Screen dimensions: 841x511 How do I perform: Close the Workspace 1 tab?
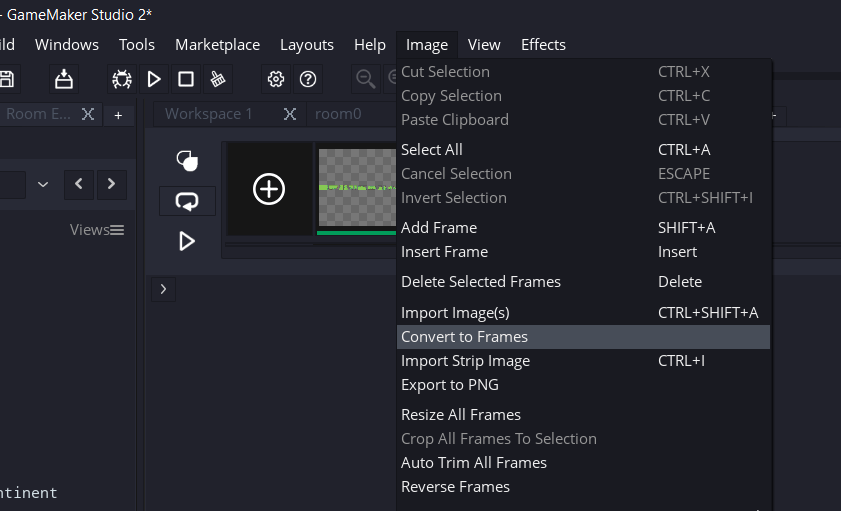[x=290, y=114]
